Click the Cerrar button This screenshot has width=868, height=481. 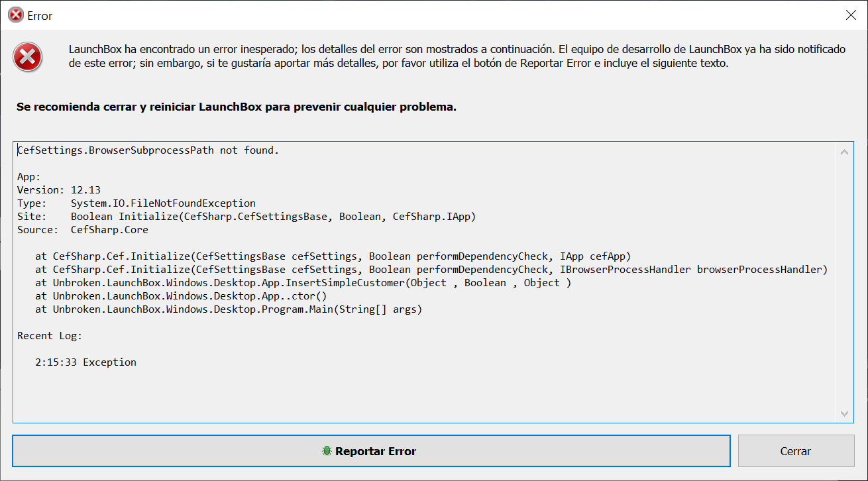click(796, 451)
